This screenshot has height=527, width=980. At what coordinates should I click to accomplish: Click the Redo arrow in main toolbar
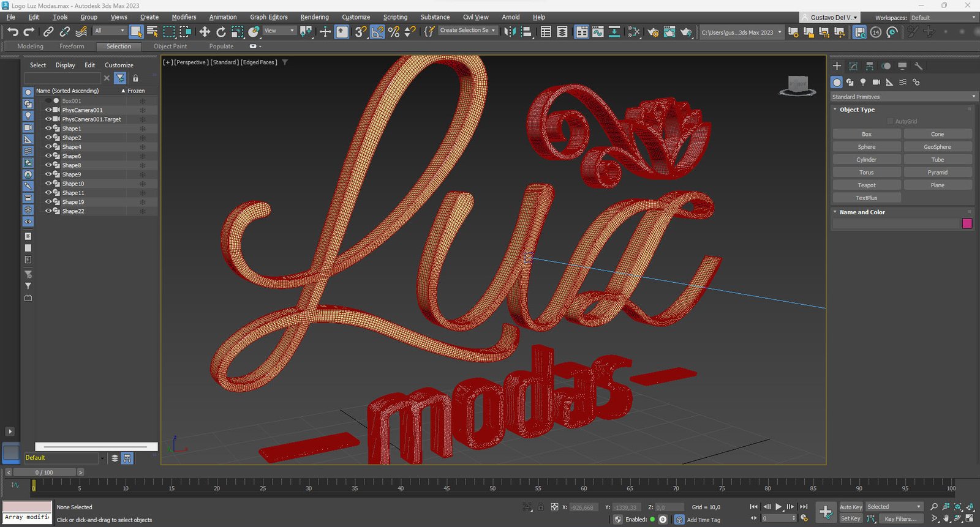(29, 32)
